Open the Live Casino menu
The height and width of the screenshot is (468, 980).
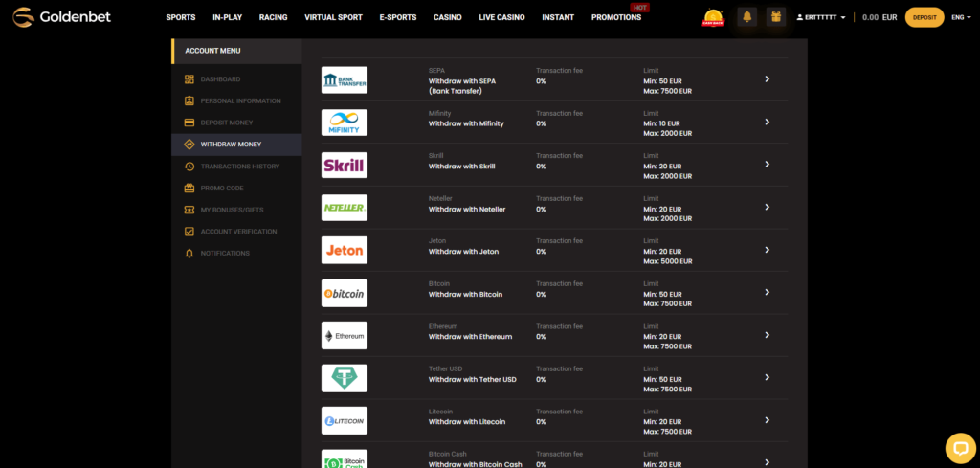coord(501,17)
